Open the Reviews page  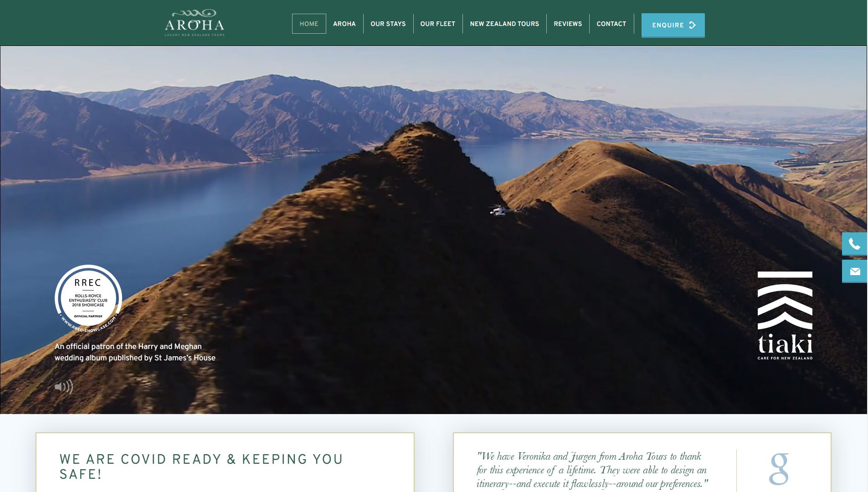[x=567, y=24]
